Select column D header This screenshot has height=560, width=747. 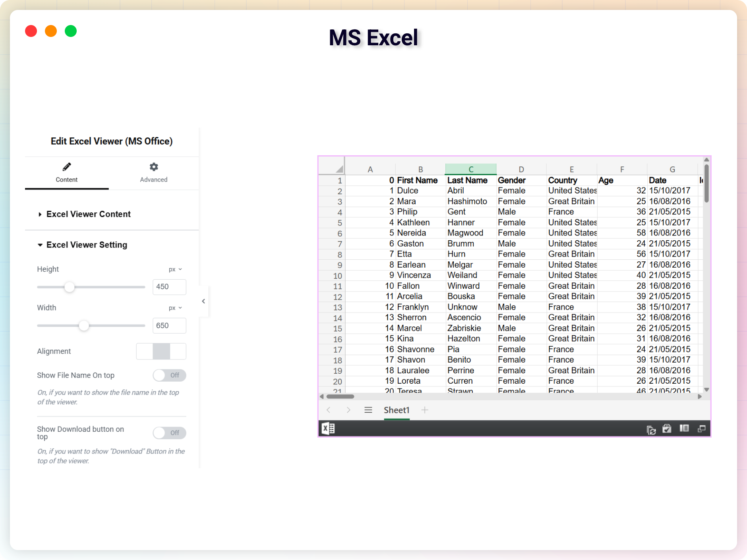coord(521,169)
